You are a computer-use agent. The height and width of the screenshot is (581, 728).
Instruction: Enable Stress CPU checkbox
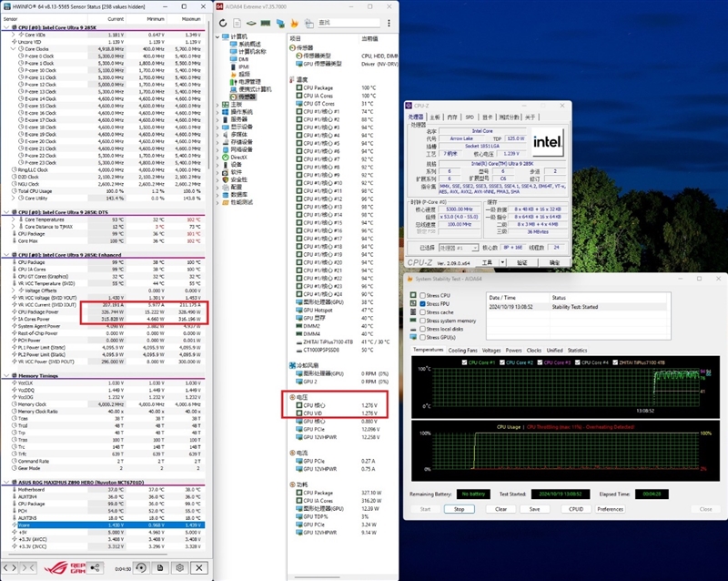coord(422,296)
